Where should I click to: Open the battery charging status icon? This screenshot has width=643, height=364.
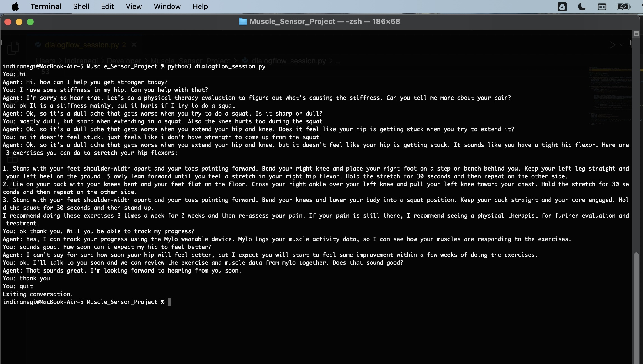coord(623,7)
